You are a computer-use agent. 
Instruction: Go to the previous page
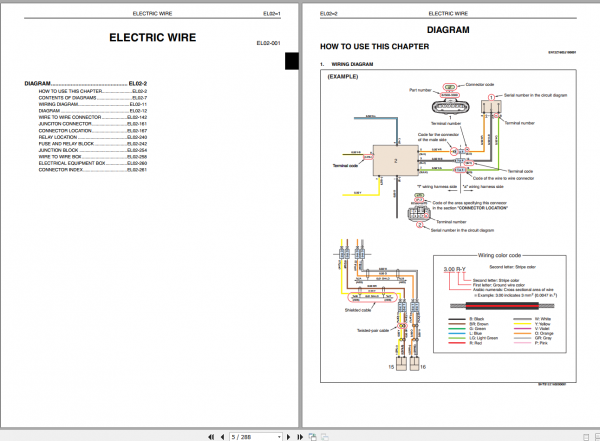(x=222, y=437)
